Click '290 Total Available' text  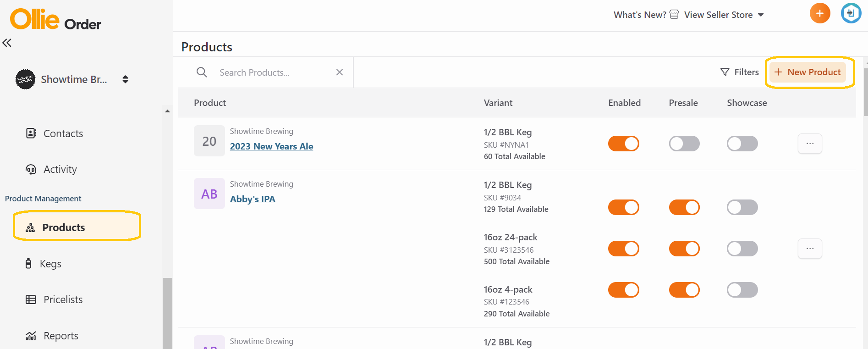516,314
